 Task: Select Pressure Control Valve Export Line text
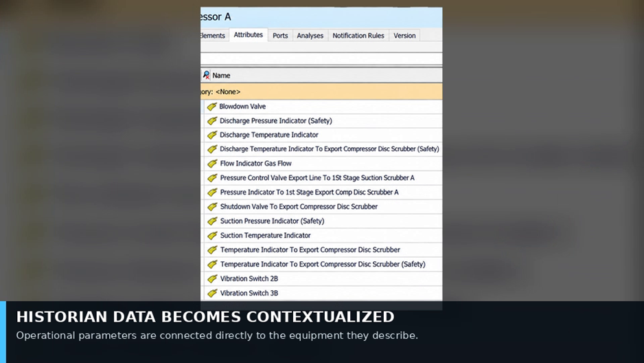(x=317, y=178)
